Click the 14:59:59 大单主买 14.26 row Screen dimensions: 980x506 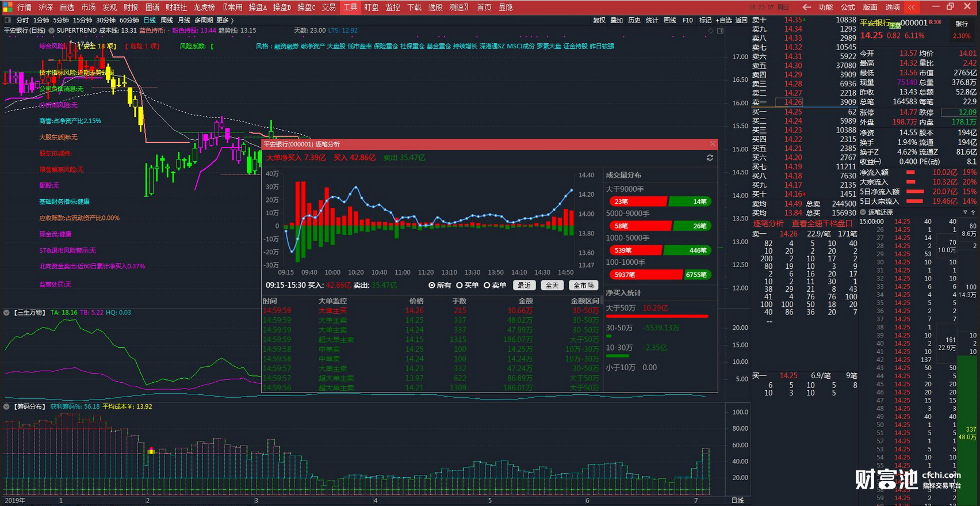click(431, 311)
